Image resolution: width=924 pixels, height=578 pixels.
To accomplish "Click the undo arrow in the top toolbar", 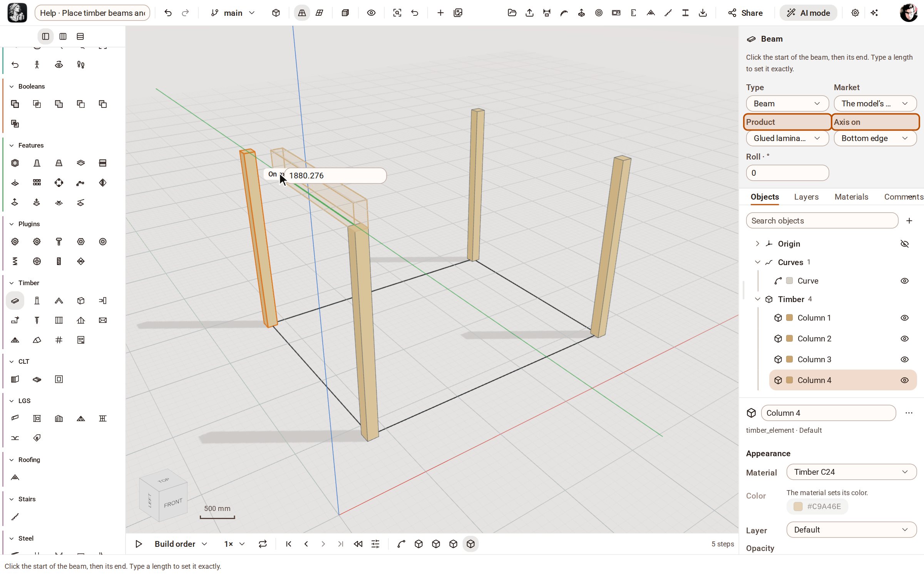I will 168,13.
